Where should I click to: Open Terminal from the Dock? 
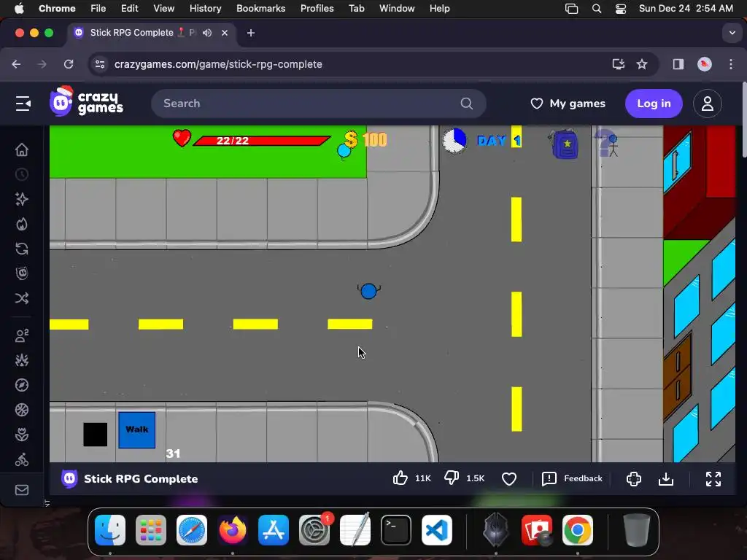396,530
